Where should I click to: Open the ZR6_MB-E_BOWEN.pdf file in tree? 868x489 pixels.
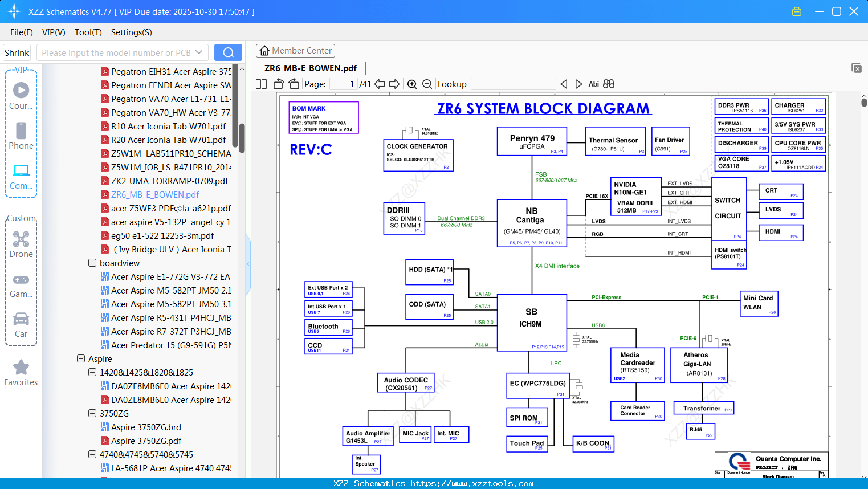coord(155,194)
